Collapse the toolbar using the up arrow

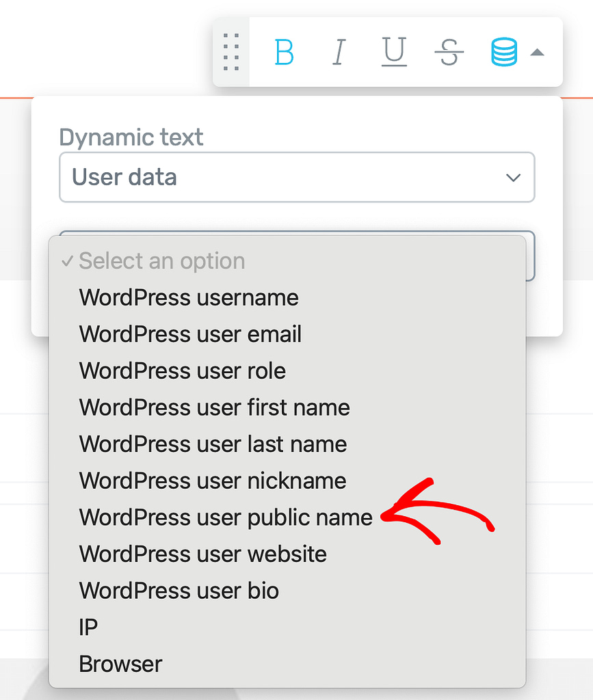click(537, 53)
